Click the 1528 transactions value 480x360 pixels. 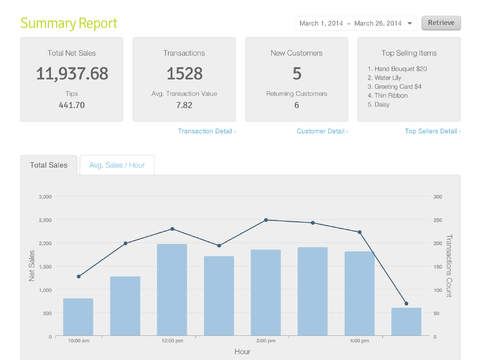[184, 74]
